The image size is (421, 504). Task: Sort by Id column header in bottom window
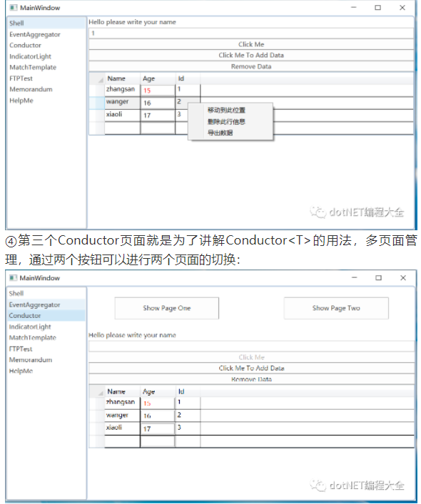click(x=188, y=391)
